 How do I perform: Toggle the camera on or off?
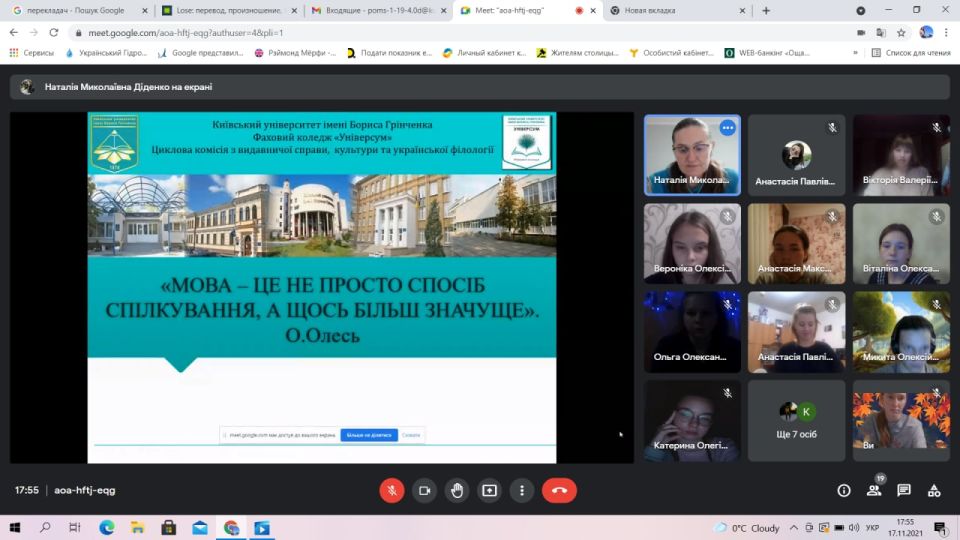pos(424,490)
